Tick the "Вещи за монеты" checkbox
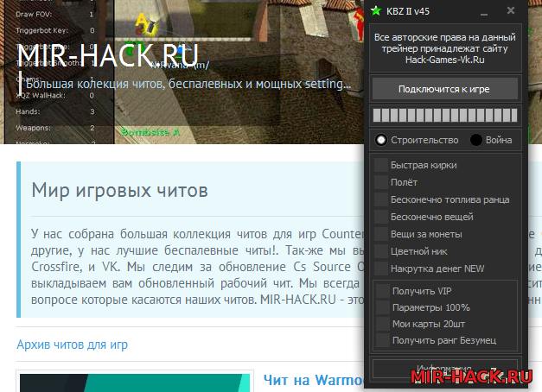The height and width of the screenshot is (392, 542). click(381, 234)
